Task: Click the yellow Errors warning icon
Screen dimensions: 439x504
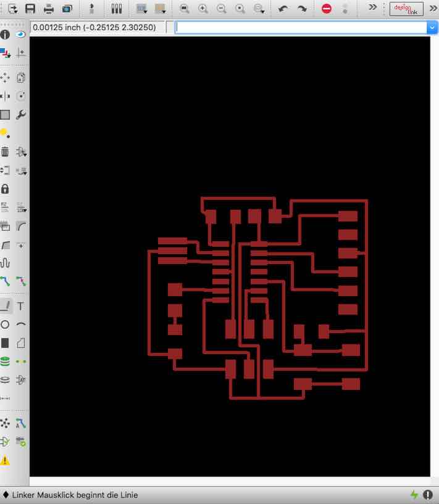Action: coord(5,460)
